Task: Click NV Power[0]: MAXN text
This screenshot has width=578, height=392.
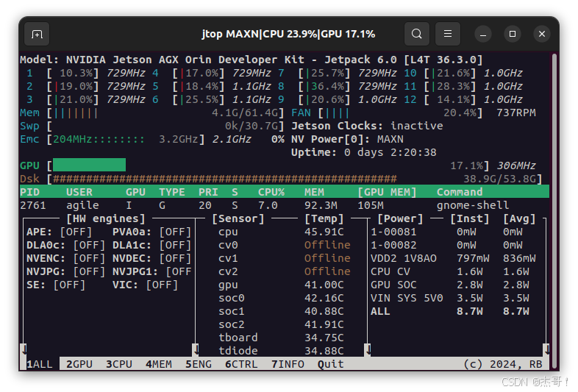Action: tap(347, 140)
